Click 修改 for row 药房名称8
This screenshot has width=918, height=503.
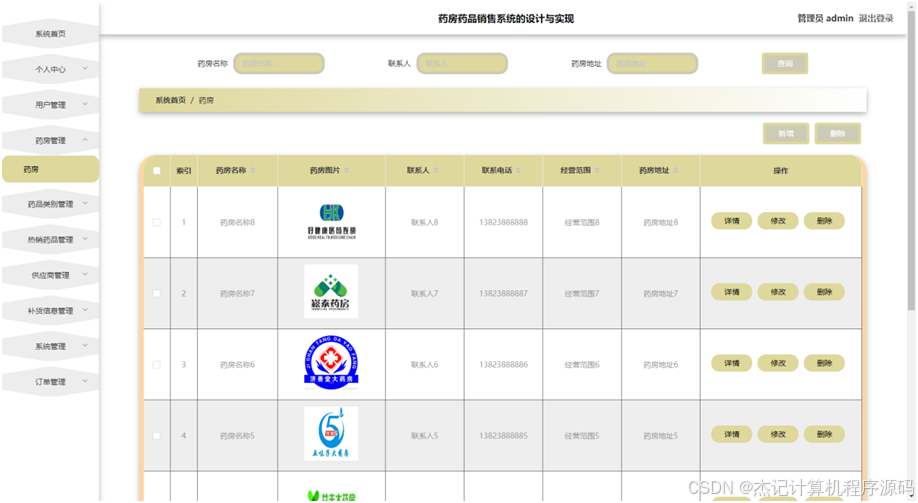point(777,221)
